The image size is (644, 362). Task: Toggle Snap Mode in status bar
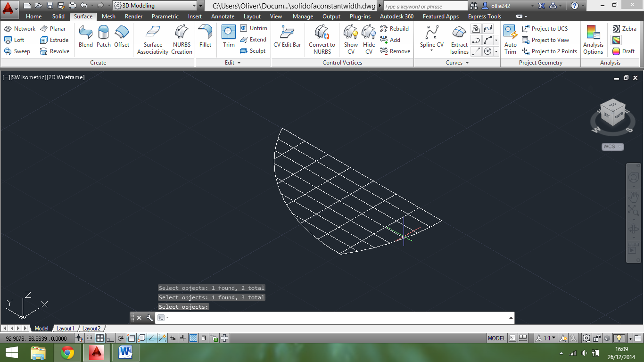90,338
